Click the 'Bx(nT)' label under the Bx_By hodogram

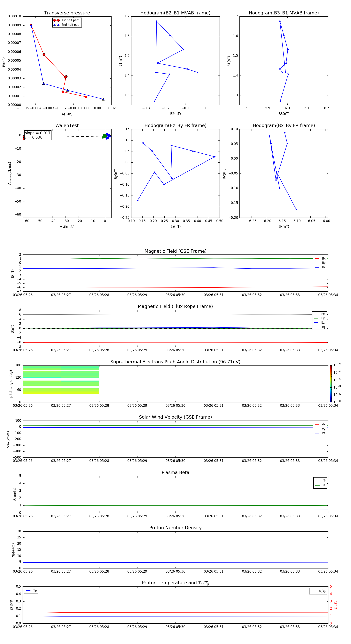coord(284,227)
